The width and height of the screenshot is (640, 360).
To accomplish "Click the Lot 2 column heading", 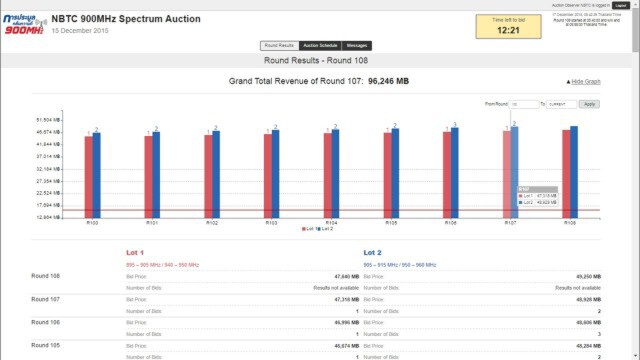I will (x=372, y=253).
